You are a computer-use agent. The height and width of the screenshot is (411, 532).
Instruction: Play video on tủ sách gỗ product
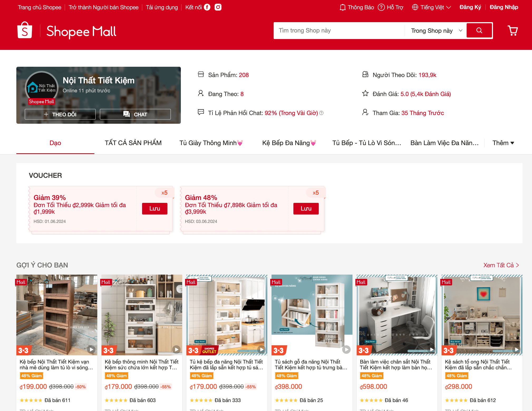click(346, 350)
